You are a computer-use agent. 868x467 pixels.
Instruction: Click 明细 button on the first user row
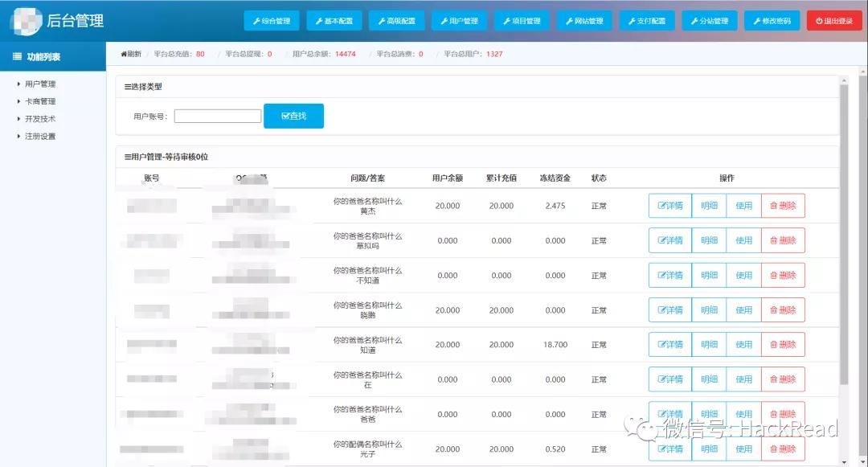click(x=709, y=205)
